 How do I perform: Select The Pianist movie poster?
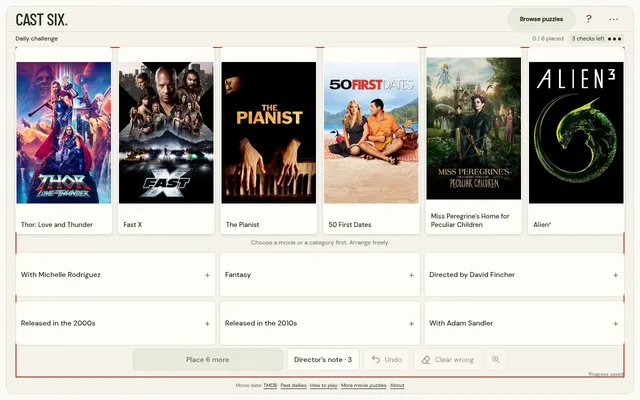coord(269,133)
